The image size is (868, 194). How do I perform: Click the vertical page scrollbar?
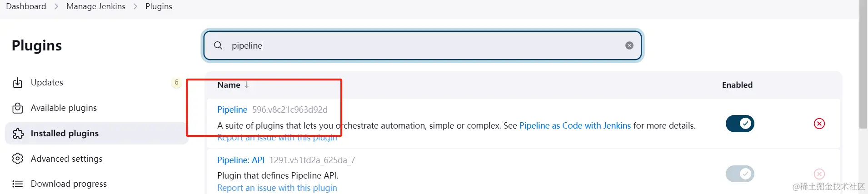863,68
